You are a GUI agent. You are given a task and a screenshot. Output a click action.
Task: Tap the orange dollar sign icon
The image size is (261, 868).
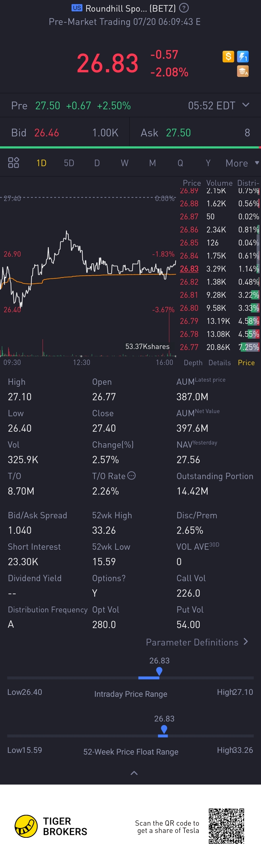point(228,56)
